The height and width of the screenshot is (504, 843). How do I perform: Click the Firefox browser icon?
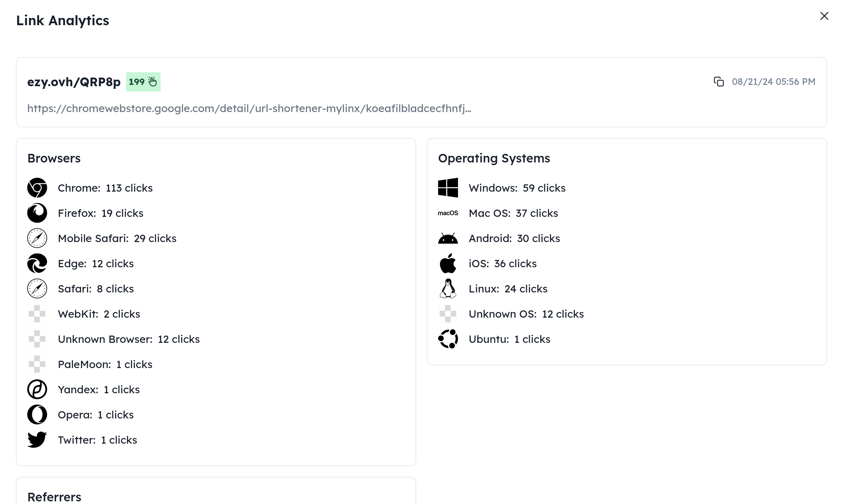(37, 213)
